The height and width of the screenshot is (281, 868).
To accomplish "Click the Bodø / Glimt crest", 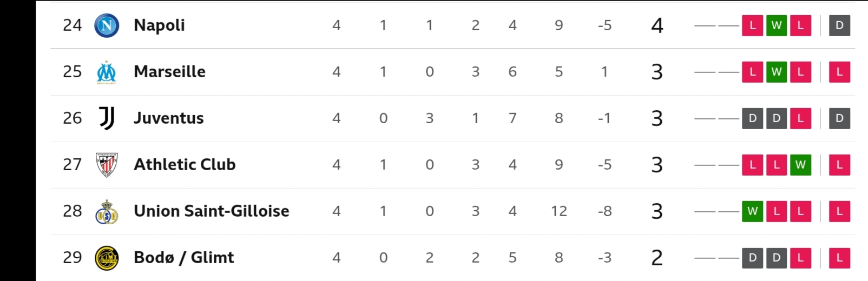I will click(x=107, y=258).
